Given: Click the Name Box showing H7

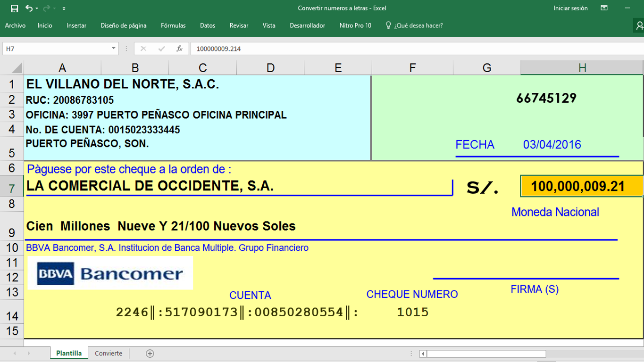Looking at the screenshot, I should (56, 49).
